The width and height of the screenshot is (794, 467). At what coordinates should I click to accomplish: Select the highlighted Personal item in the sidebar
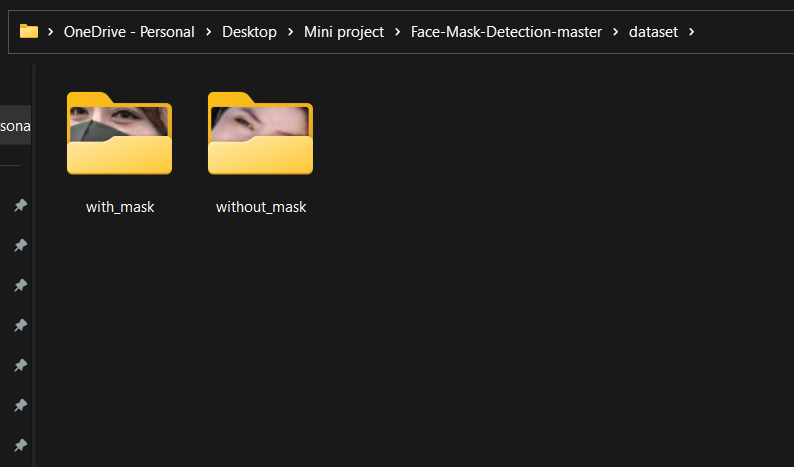point(15,126)
